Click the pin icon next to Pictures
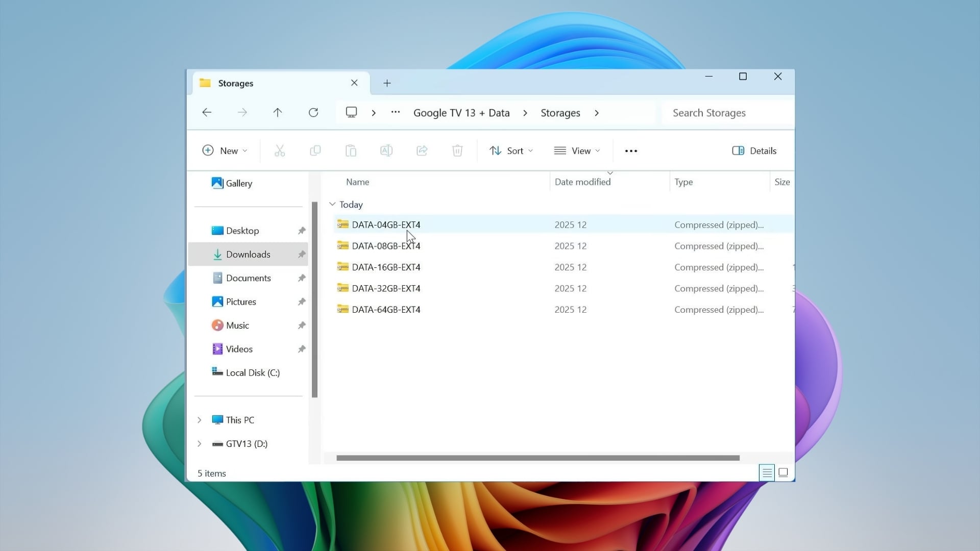Screen dimensions: 980x551 302,302
